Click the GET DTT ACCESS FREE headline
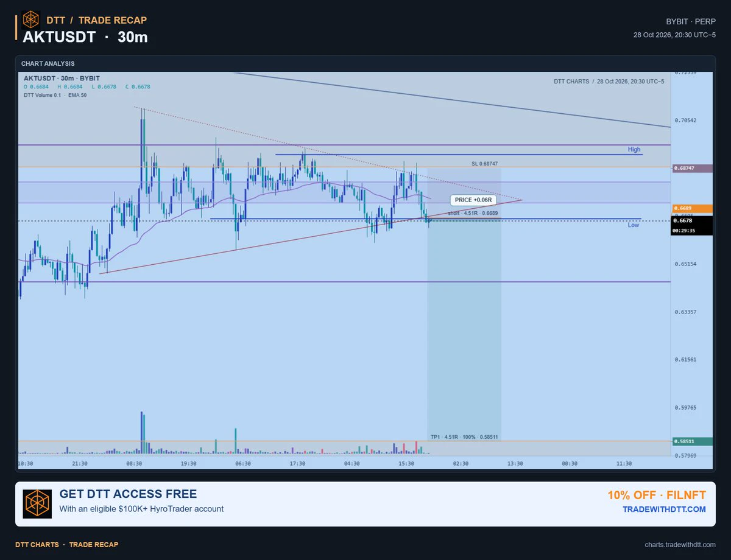 click(128, 494)
